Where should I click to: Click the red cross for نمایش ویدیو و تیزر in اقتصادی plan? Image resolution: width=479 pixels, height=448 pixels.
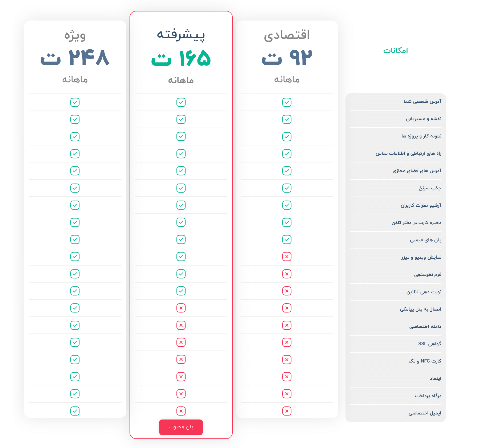[287, 257]
